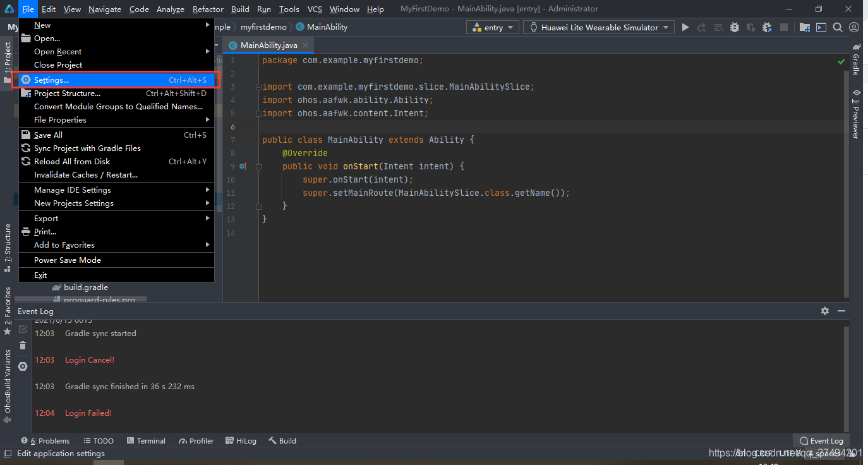The width and height of the screenshot is (868, 465).
Task: Toggle the Project side tool window
Action: (x=8, y=63)
